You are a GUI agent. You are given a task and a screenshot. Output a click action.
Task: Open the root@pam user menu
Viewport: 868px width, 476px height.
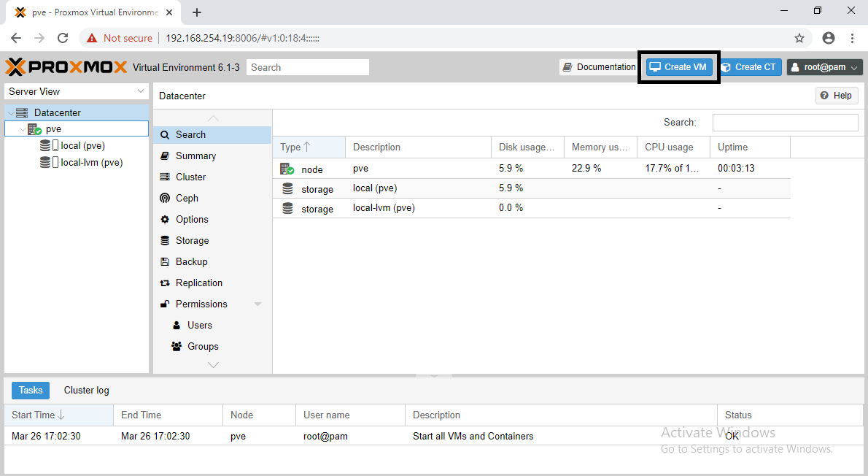click(x=824, y=67)
